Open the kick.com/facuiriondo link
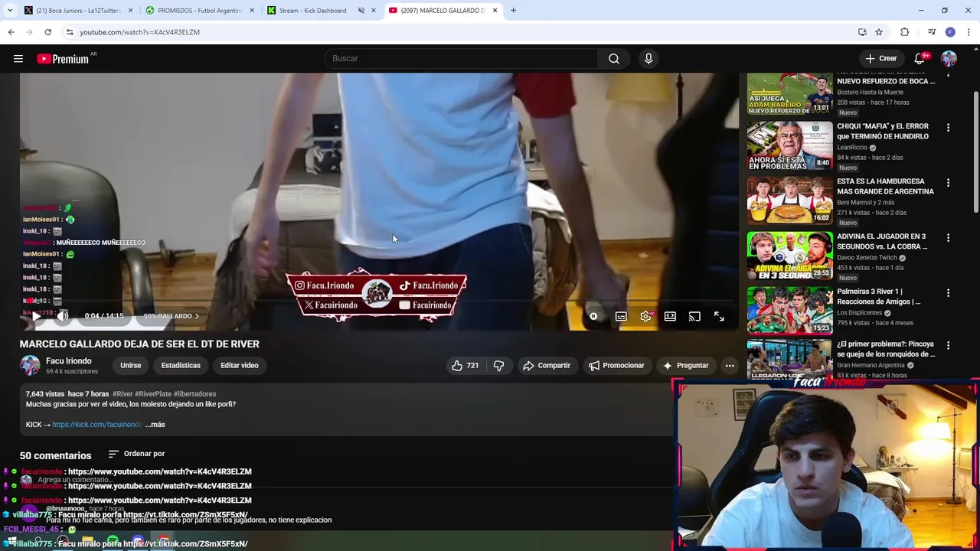Image resolution: width=980 pixels, height=551 pixels. (97, 425)
